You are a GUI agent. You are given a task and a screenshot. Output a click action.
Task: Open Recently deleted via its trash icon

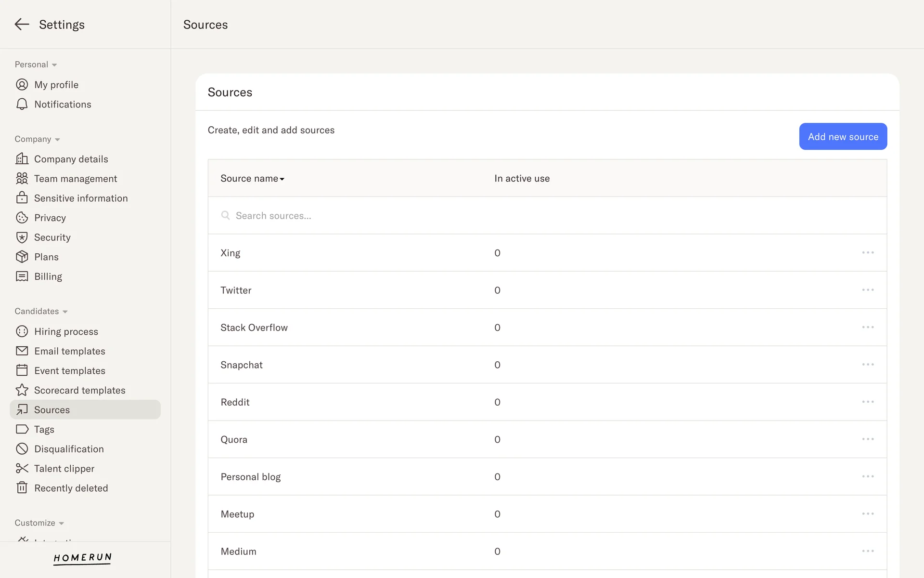click(22, 488)
